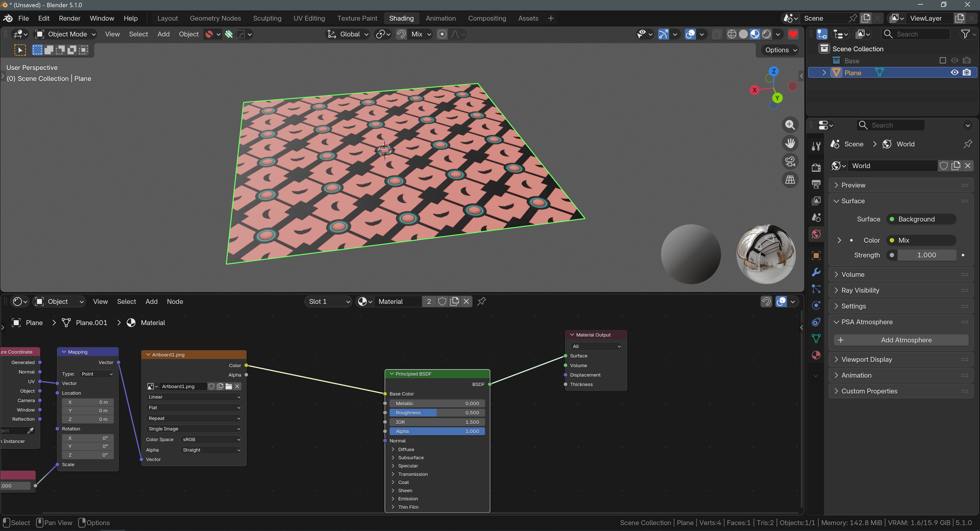Toggle proportional editing button in header

tap(442, 34)
